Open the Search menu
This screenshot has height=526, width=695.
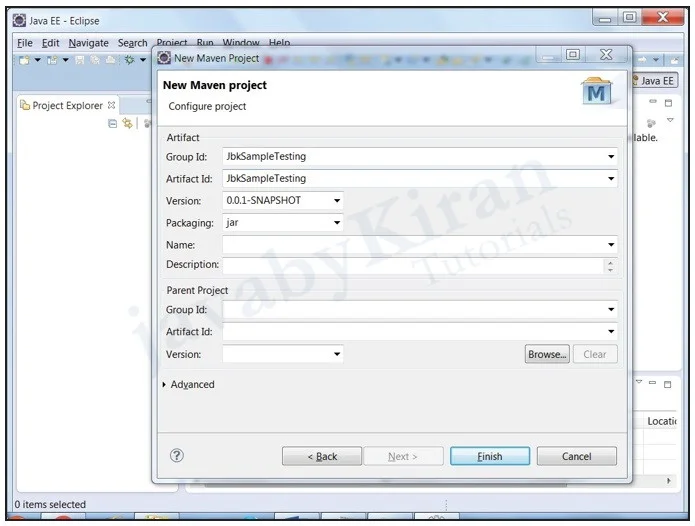point(133,43)
